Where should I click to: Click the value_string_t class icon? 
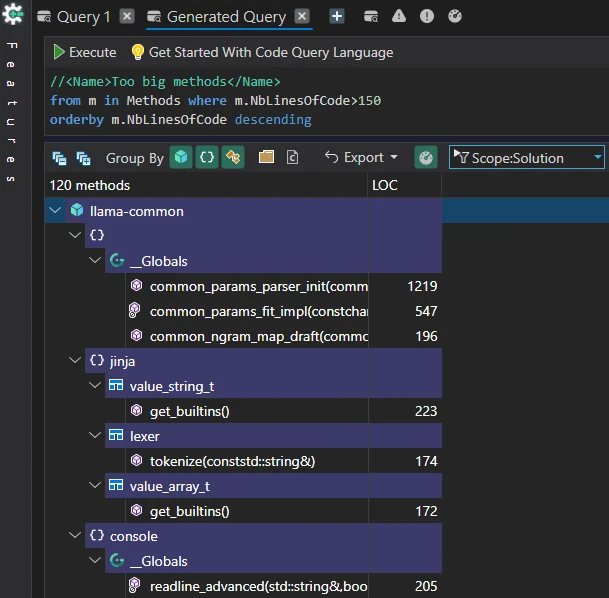click(116, 385)
